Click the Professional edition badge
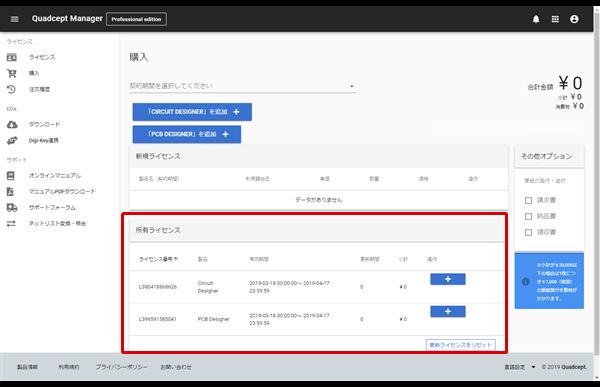 tap(136, 19)
